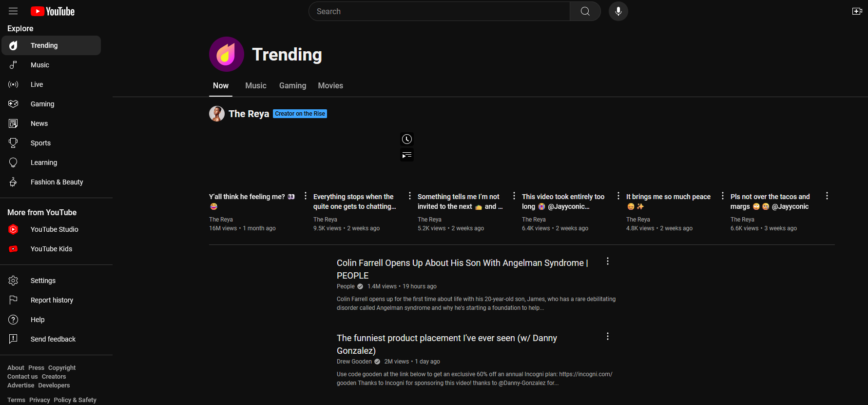
Task: Click the YouTube Studio icon
Action: pos(14,229)
